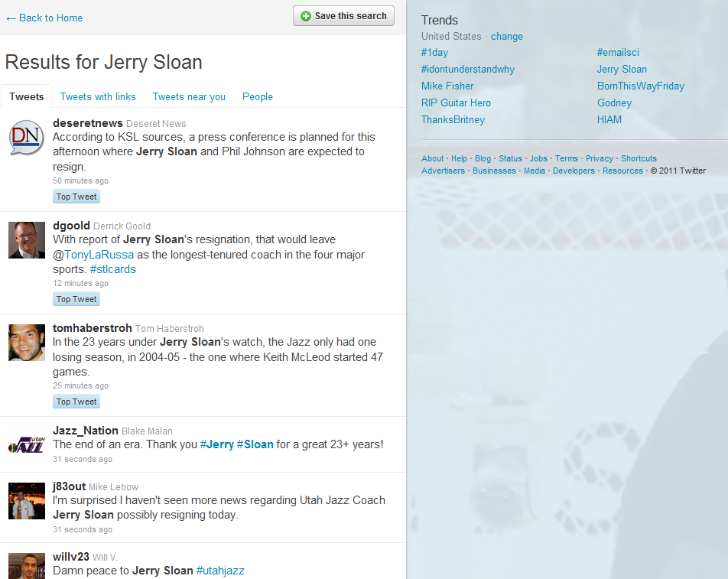Switch to Tweets with links tab
This screenshot has height=579, width=728.
[98, 96]
